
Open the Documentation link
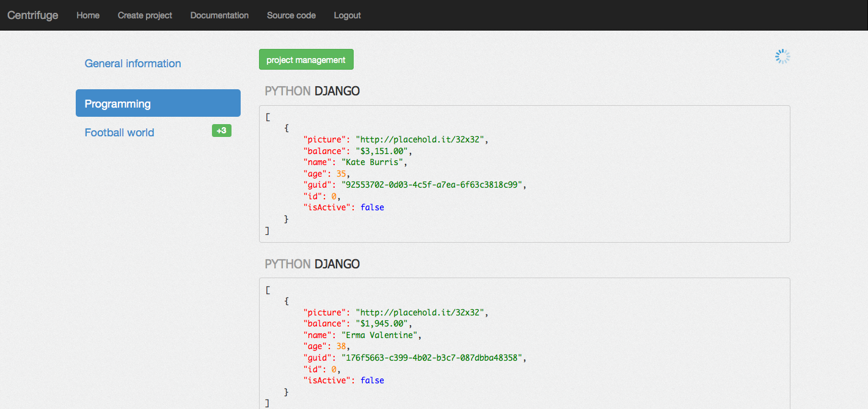219,15
